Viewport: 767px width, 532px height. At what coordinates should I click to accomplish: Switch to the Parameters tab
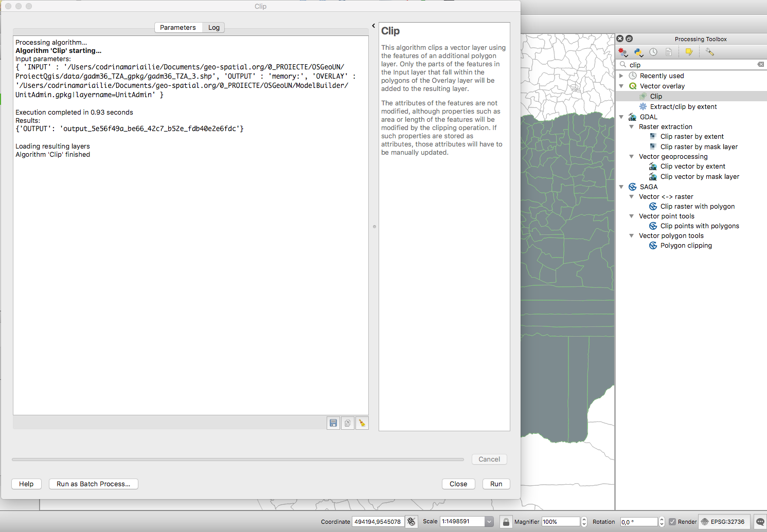tap(177, 28)
